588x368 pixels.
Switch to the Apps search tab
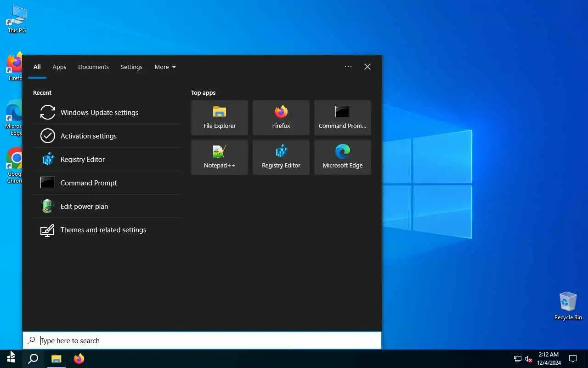pos(59,67)
